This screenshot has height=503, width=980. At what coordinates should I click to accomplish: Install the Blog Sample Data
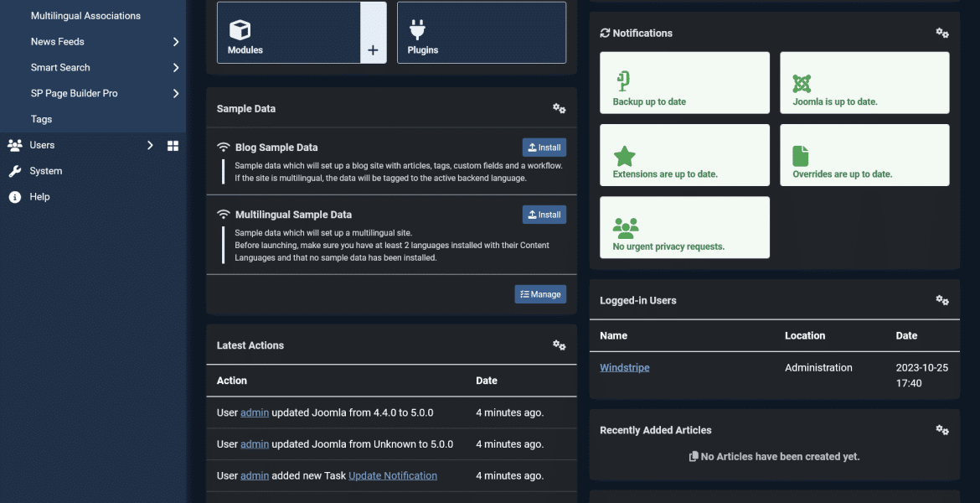(544, 147)
